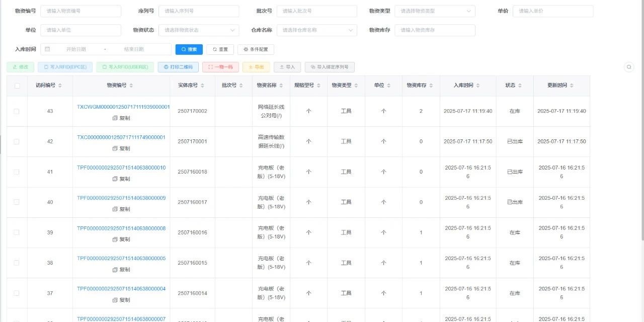Image resolution: width=644 pixels, height=322 pixels.
Task: Open the 仓库名称 dropdown
Action: tap(317, 30)
